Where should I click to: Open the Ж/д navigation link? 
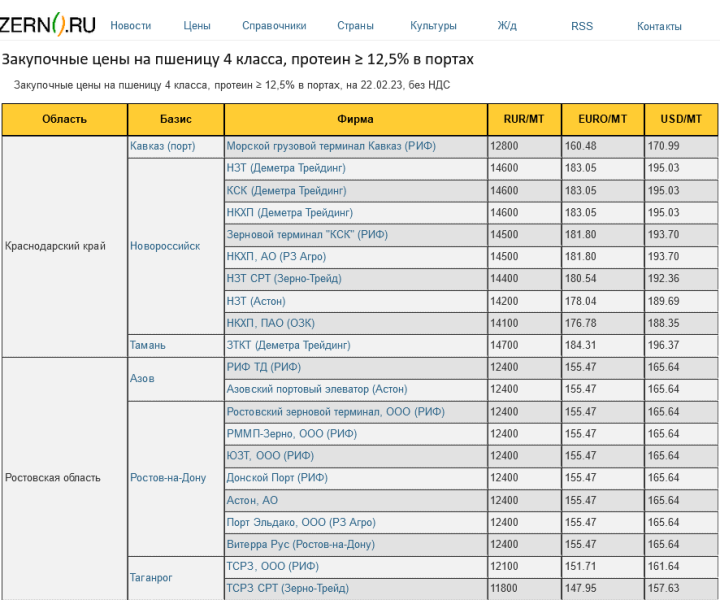click(x=507, y=26)
